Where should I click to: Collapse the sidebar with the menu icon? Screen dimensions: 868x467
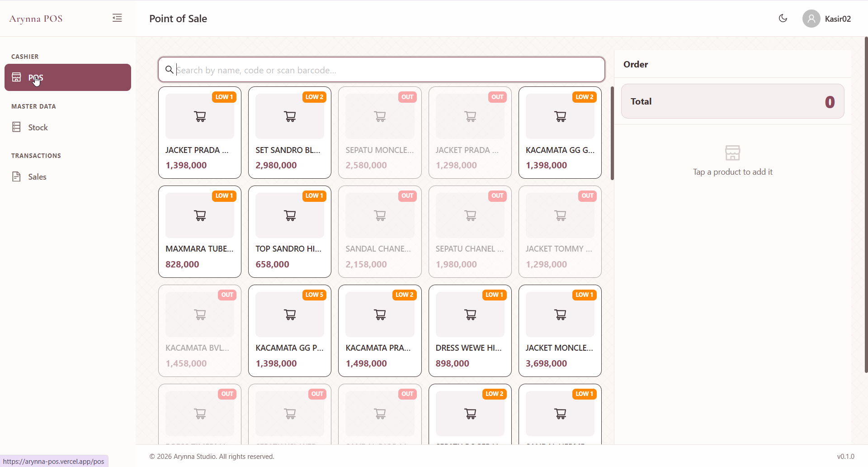coord(117,18)
